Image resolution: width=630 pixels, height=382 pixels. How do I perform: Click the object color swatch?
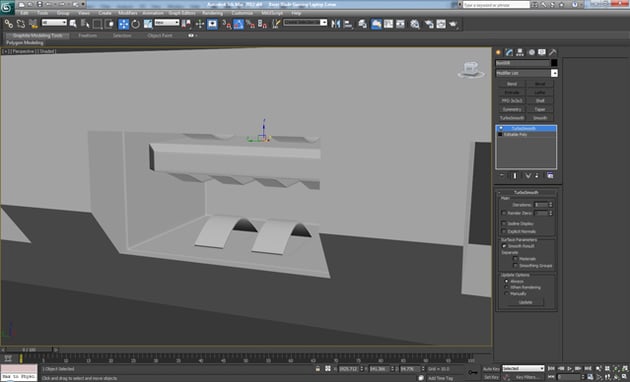pyautogui.click(x=554, y=63)
